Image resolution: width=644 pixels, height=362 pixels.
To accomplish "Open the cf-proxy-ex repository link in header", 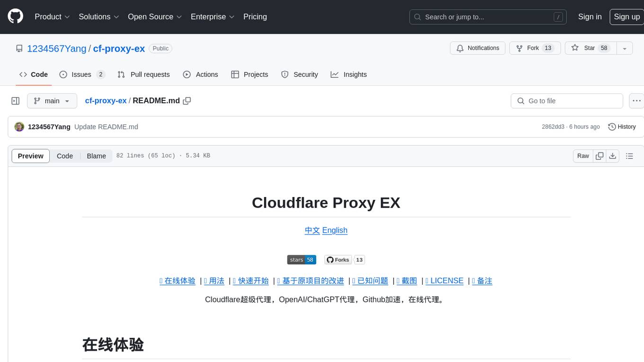I will coord(119,48).
